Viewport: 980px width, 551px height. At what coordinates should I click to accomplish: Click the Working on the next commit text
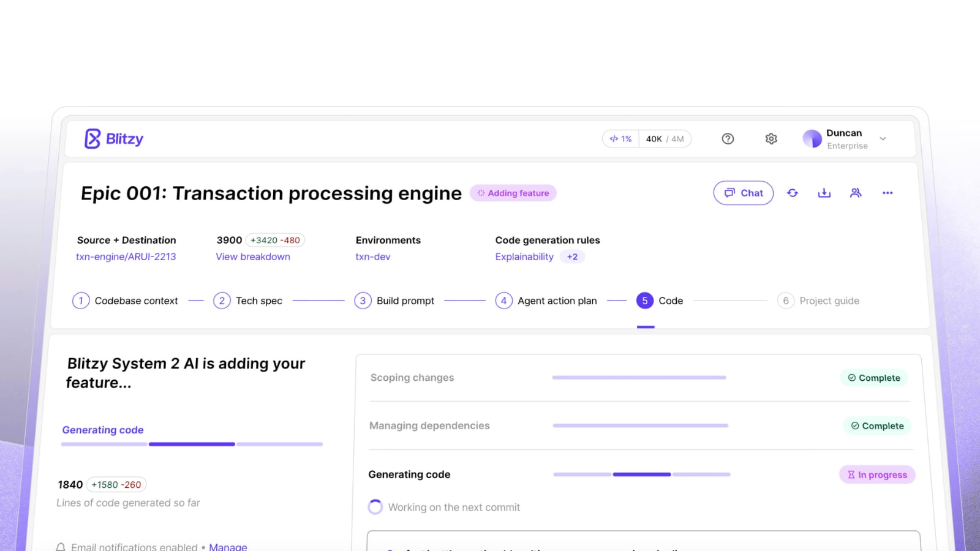click(x=454, y=507)
